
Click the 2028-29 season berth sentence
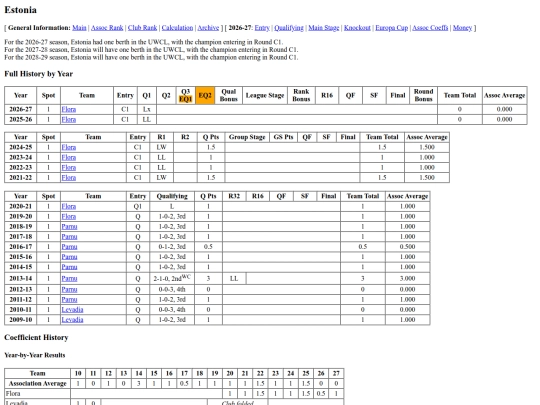151,57
